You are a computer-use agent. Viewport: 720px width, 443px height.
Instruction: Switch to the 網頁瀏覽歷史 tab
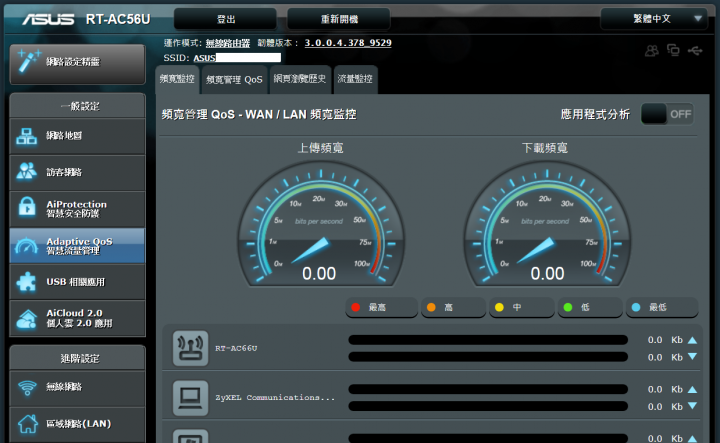[300, 79]
